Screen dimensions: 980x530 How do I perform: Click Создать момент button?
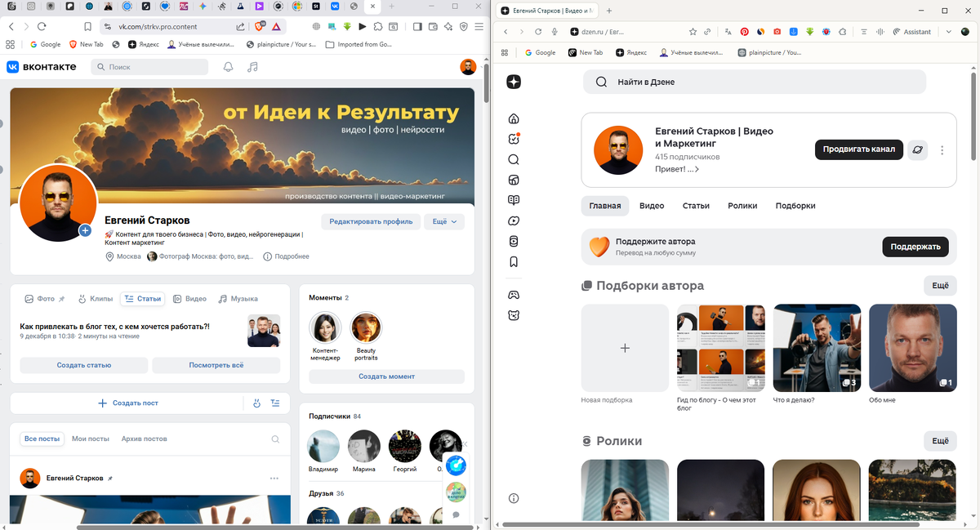pos(386,376)
